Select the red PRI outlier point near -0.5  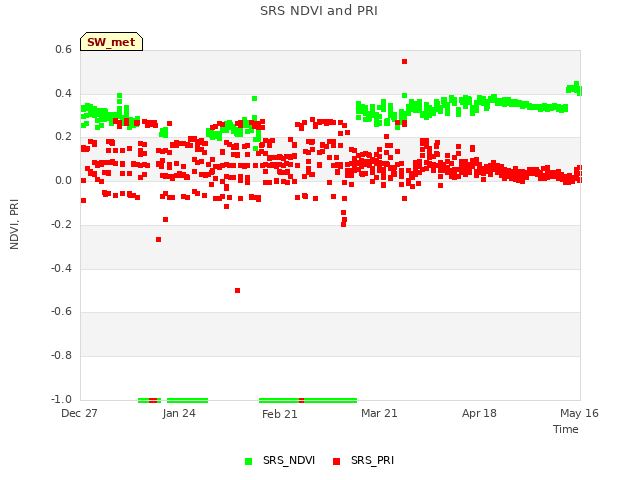[238, 291]
